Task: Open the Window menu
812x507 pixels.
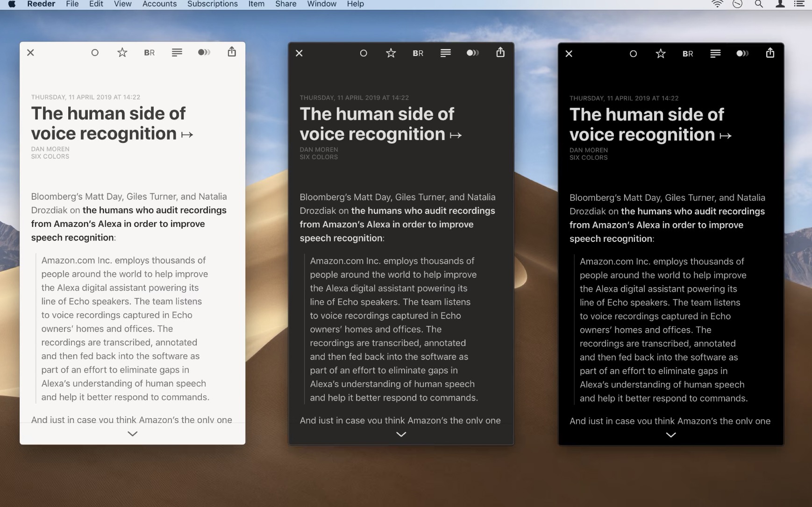Action: click(x=322, y=4)
